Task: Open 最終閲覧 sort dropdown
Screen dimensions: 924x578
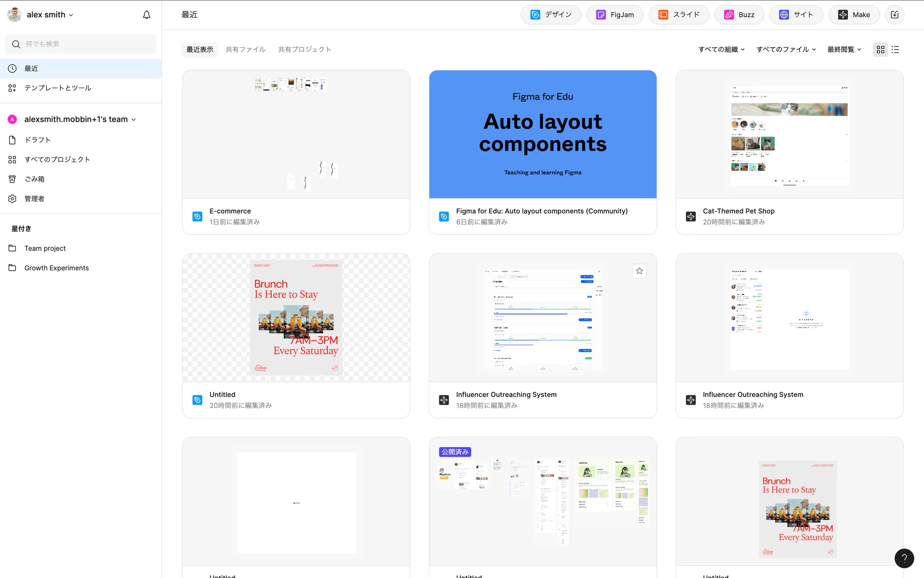Action: (844, 50)
